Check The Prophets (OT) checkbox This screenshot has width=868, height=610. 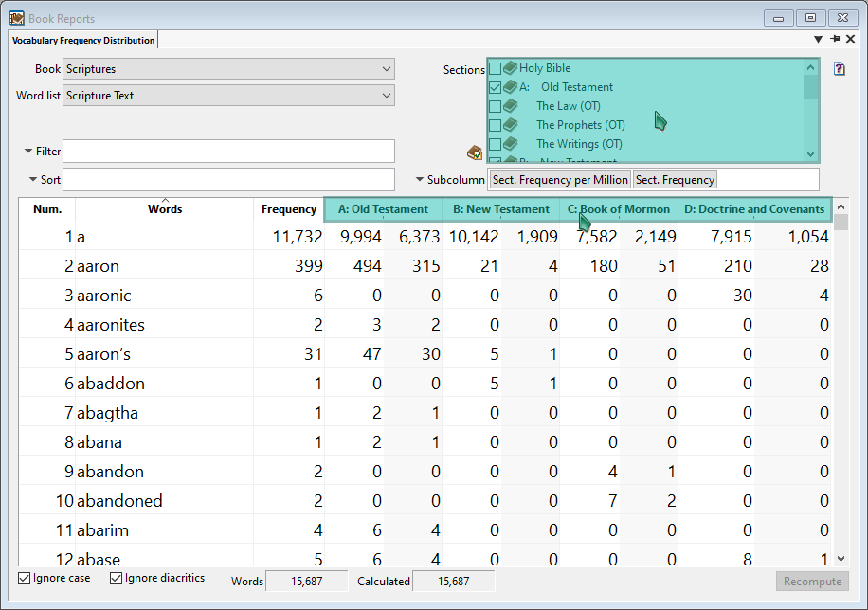pos(496,124)
